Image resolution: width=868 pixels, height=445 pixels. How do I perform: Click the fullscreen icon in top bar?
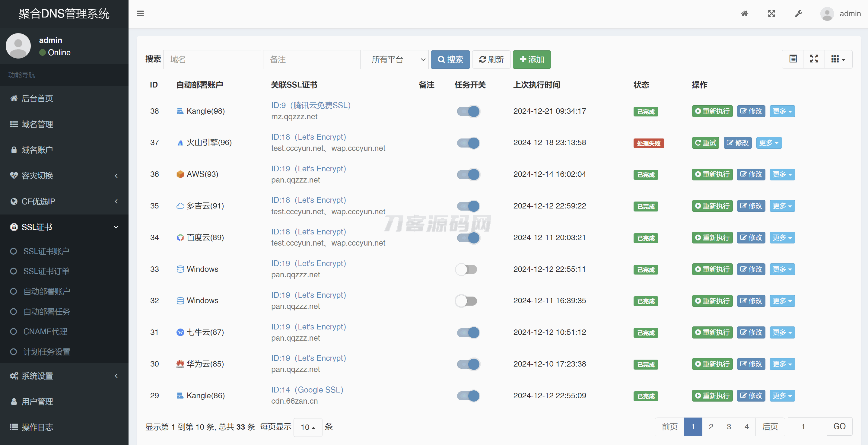pos(771,14)
